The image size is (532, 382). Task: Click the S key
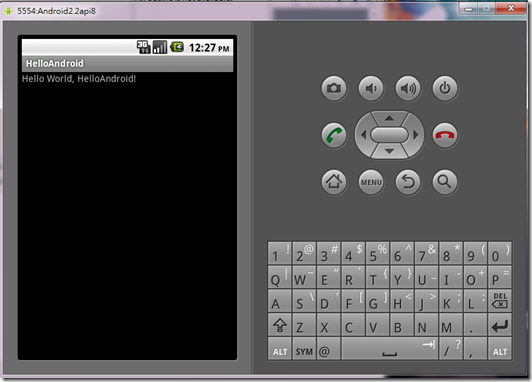point(304,301)
